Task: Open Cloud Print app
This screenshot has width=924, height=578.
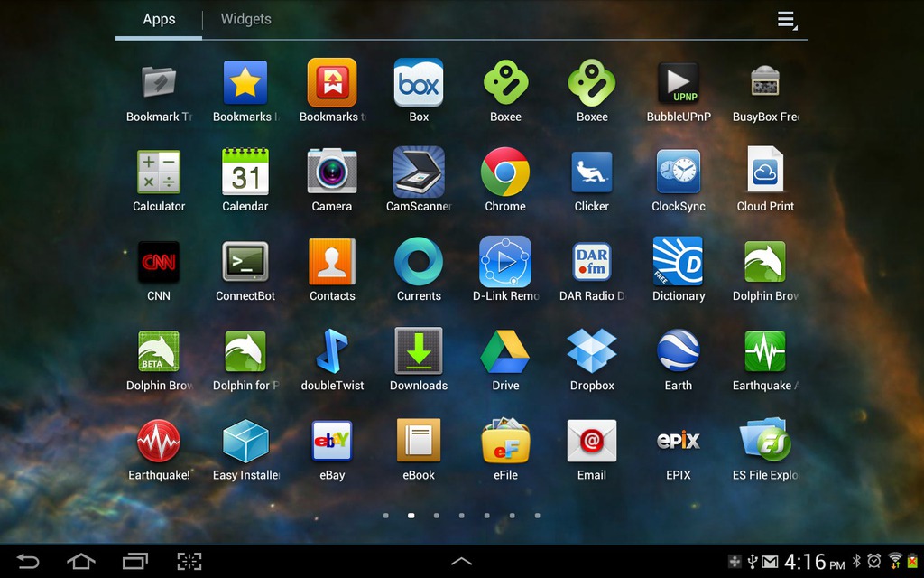Action: (765, 169)
